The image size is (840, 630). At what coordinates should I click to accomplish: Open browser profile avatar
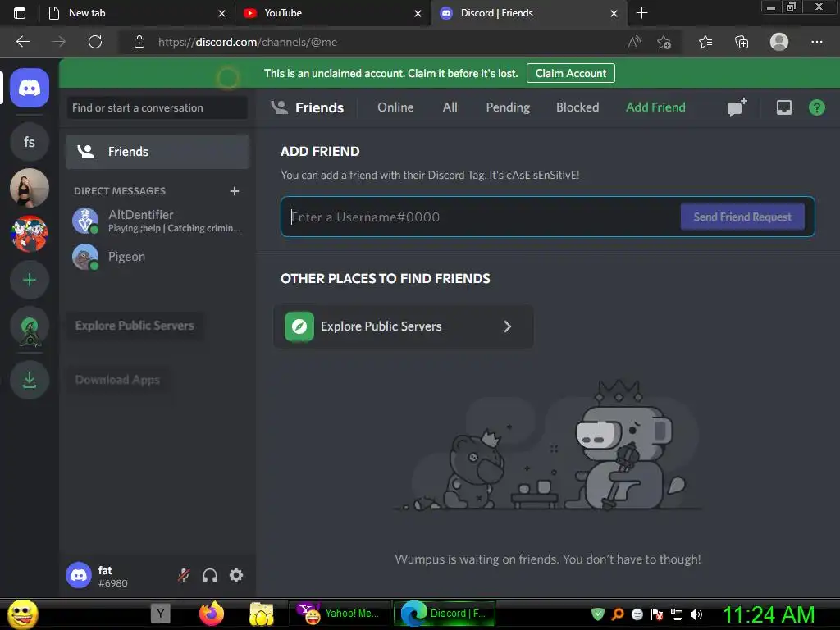[779, 42]
